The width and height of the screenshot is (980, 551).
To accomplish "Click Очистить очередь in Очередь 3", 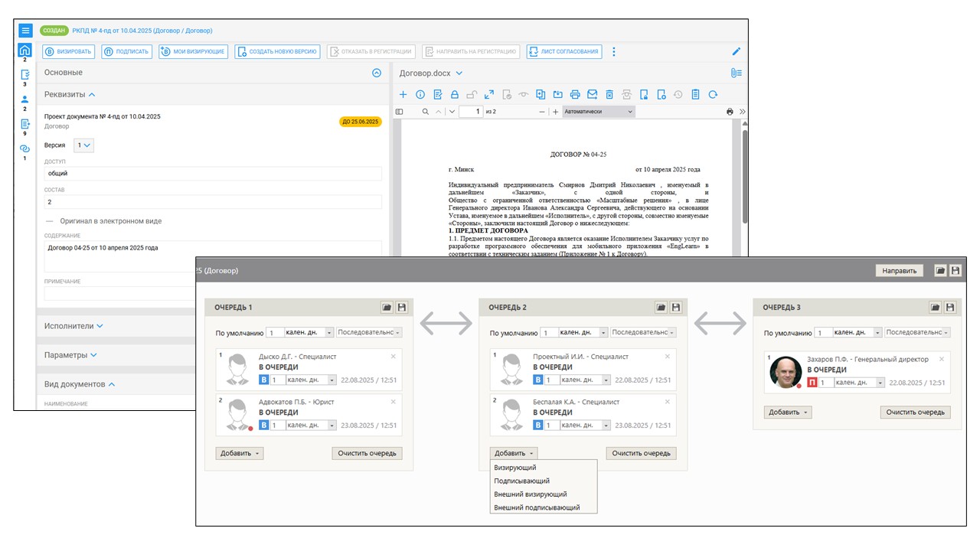I will 916,412.
